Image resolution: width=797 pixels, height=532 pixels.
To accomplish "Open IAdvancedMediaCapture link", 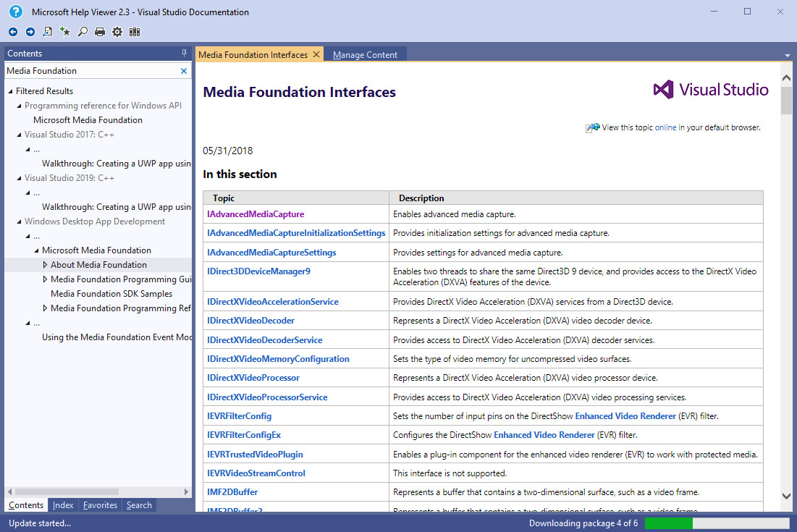I will [256, 214].
